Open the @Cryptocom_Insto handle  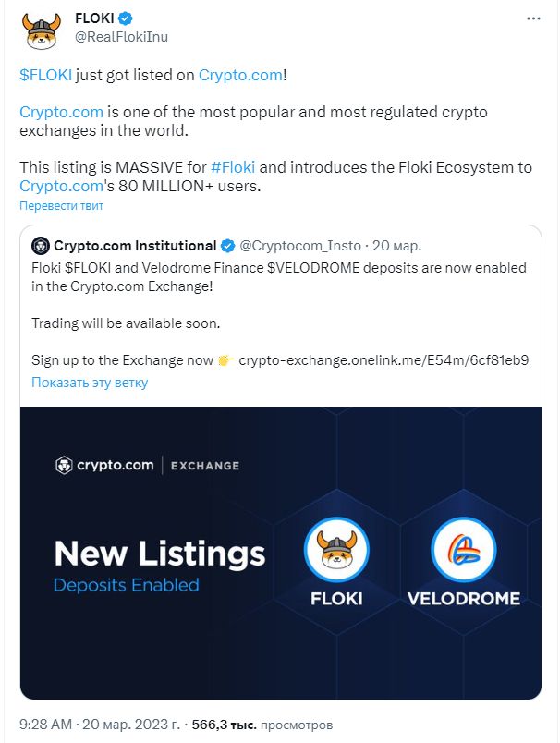click(300, 246)
